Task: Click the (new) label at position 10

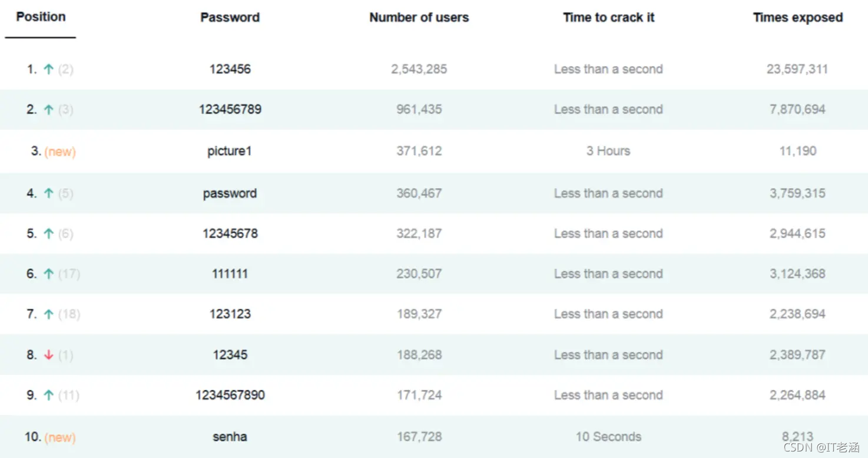Action: 60,437
